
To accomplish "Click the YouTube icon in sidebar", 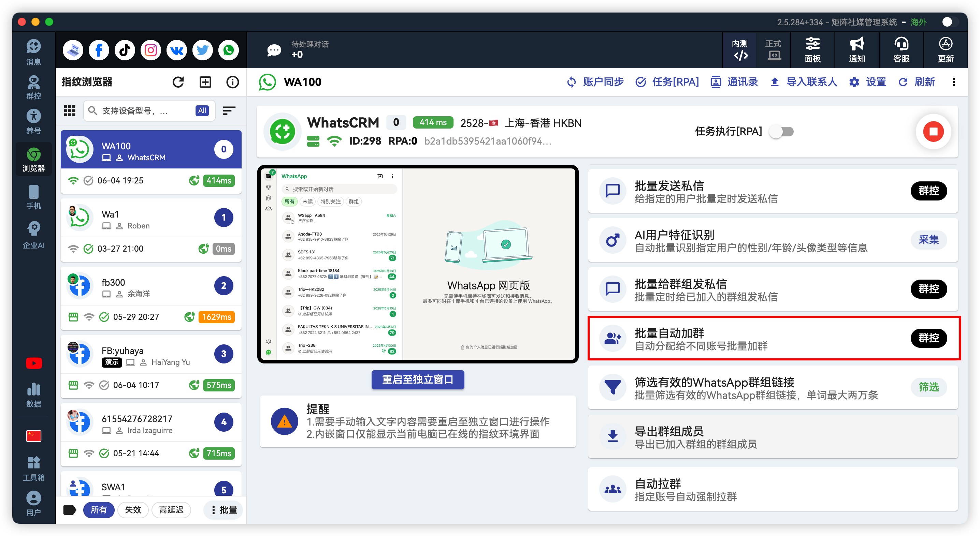I will pos(33,363).
